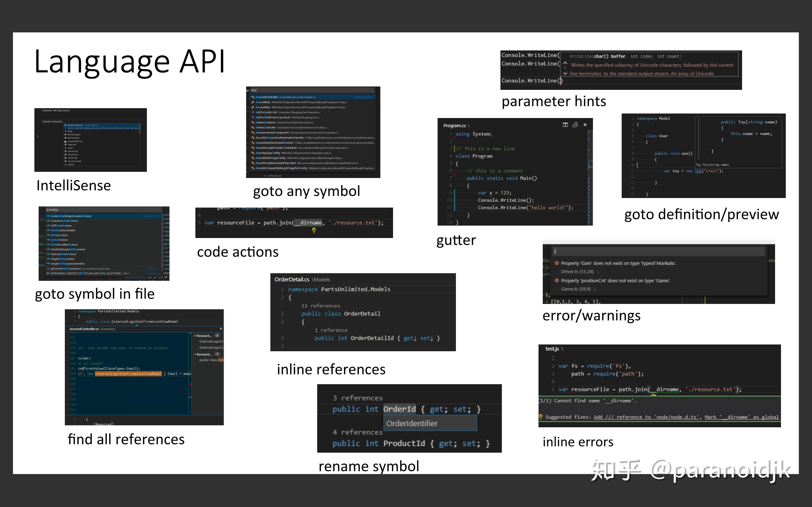Viewport: 812px width, 507px height.
Task: Click the icon before IEditOp in the search box
Action: 48,210
